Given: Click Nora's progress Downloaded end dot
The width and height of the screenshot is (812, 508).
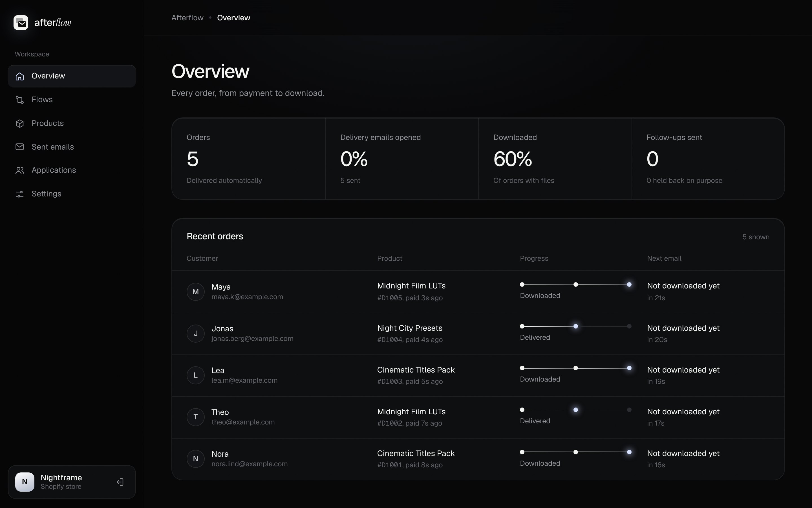Looking at the screenshot, I should pyautogui.click(x=629, y=452).
